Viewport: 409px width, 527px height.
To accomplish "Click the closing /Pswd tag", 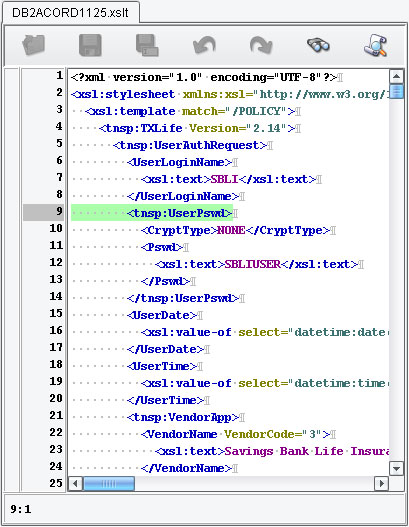I will pos(165,282).
